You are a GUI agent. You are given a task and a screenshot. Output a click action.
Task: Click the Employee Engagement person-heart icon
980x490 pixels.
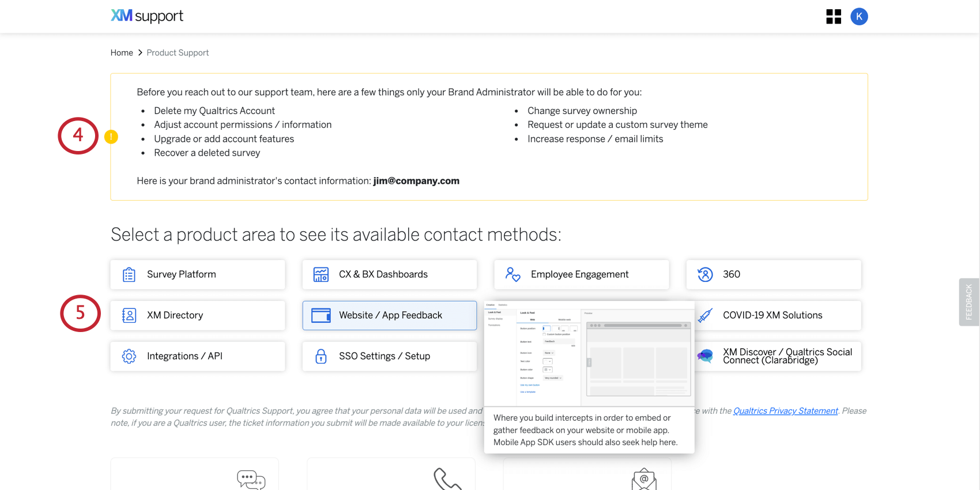513,274
